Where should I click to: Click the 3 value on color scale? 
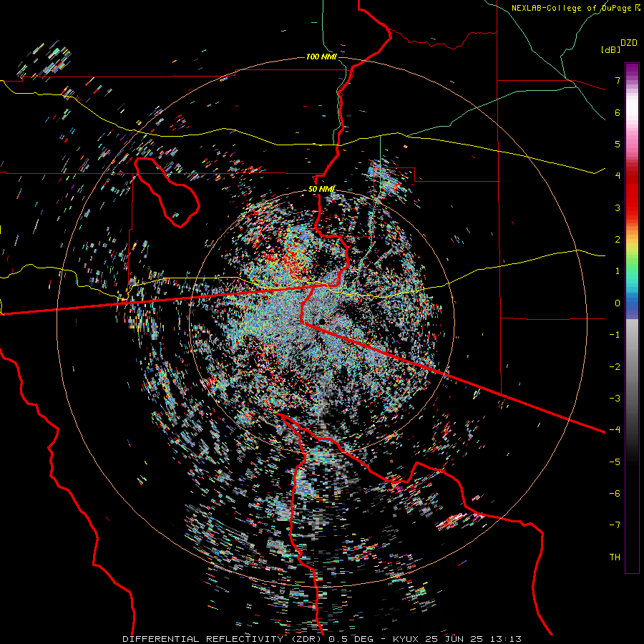coord(618,208)
